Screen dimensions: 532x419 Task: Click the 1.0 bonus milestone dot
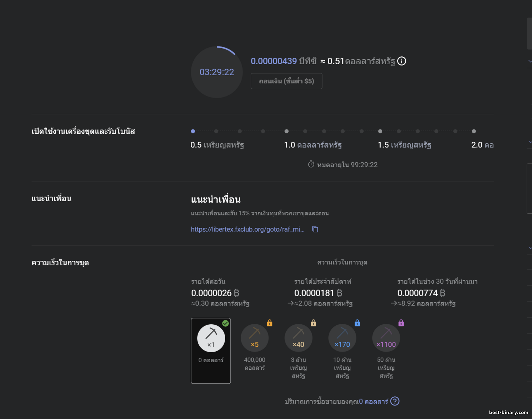pos(287,131)
